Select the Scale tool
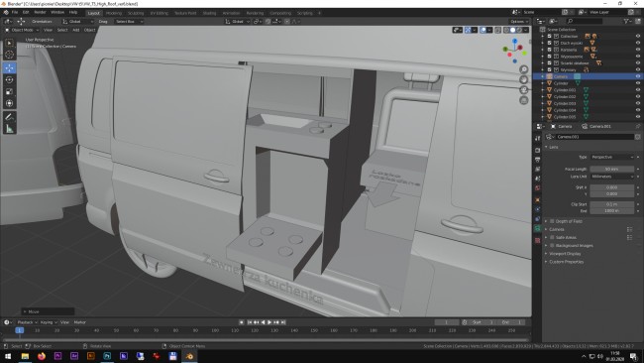644x363 pixels. coord(10,91)
